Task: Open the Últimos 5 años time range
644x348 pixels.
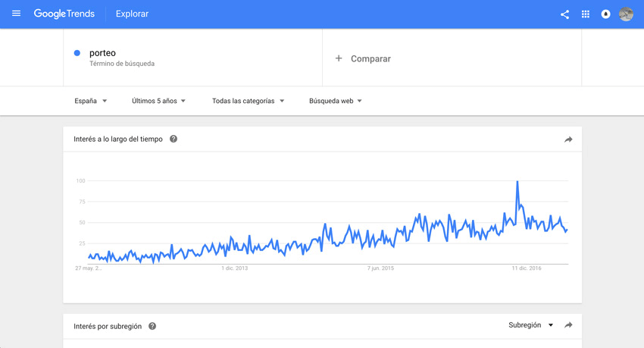Action: [x=159, y=101]
